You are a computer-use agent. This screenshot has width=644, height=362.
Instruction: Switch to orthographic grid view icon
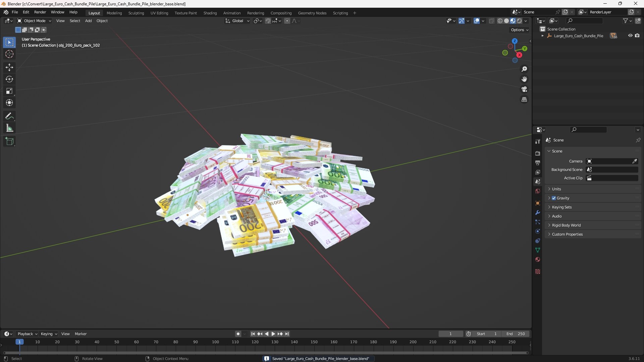(524, 100)
